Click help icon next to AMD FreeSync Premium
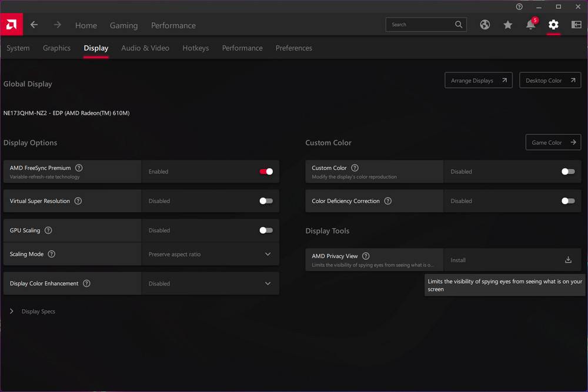588x392 pixels. tap(79, 168)
